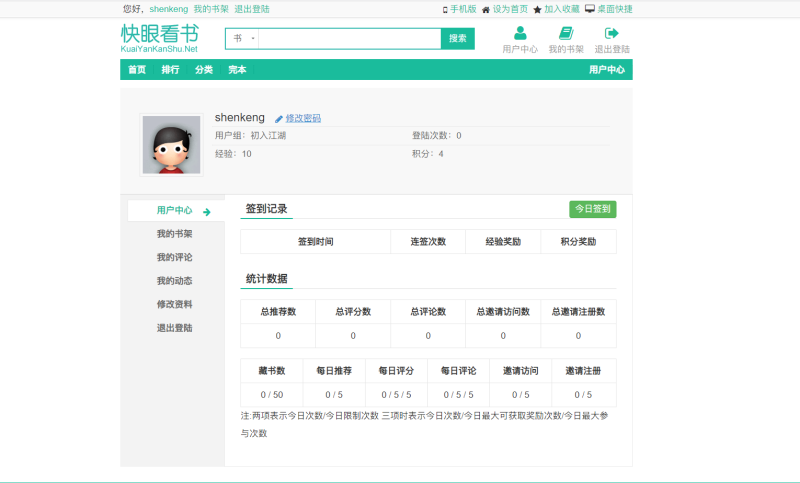
Task: Select 修改资料 in the left sidebar
Action: click(x=174, y=304)
